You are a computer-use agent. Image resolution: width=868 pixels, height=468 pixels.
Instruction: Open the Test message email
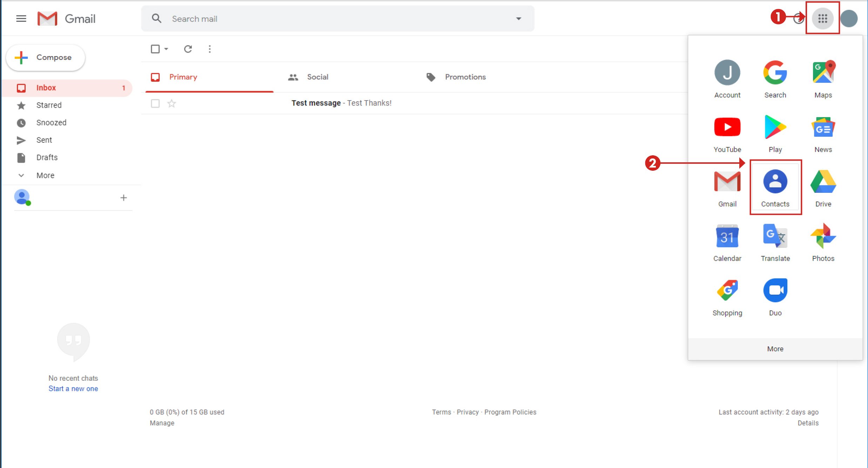click(x=415, y=103)
